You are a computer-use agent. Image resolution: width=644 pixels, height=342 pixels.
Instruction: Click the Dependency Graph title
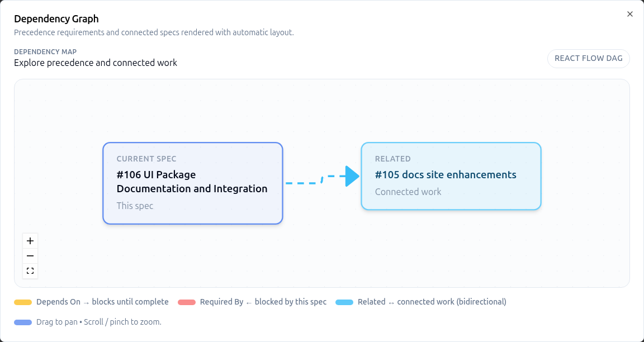(56, 18)
